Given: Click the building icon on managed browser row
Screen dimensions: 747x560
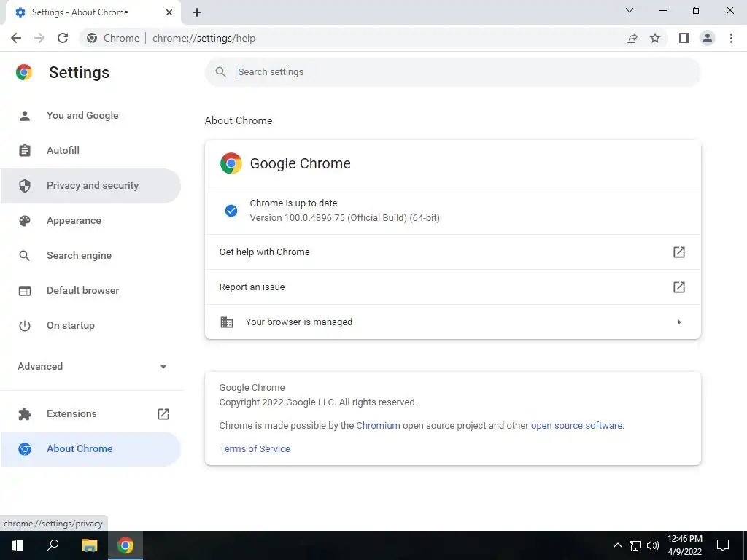Looking at the screenshot, I should pyautogui.click(x=227, y=322).
